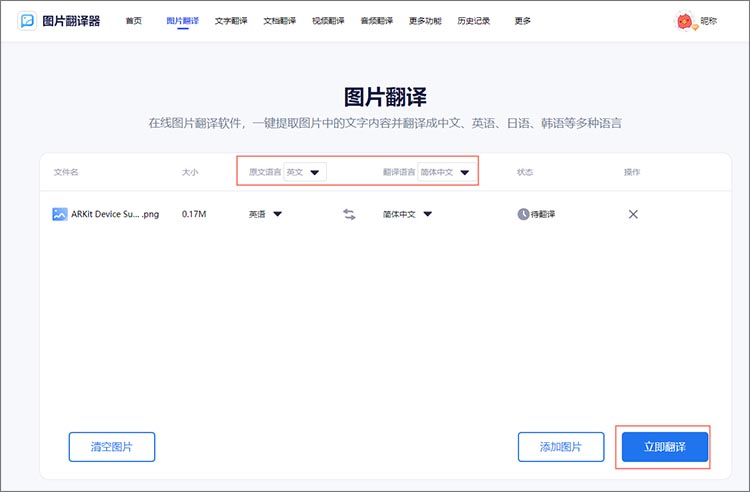View the 历史记录 page
This screenshot has height=492, width=750.
click(474, 21)
